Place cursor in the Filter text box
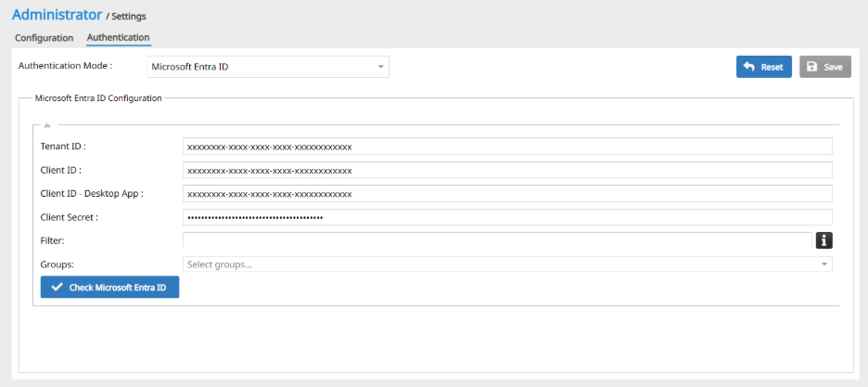 [x=497, y=240]
